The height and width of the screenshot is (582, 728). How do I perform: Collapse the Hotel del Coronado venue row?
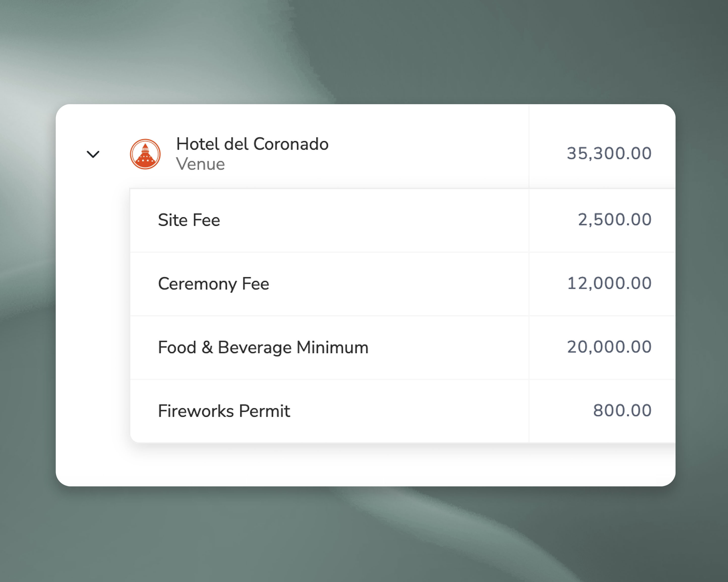93,154
